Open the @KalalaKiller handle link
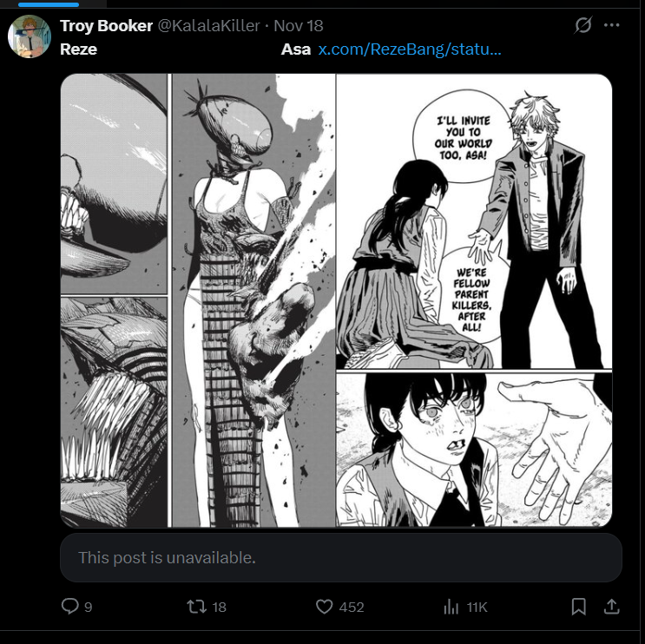The image size is (645, 644). (209, 25)
